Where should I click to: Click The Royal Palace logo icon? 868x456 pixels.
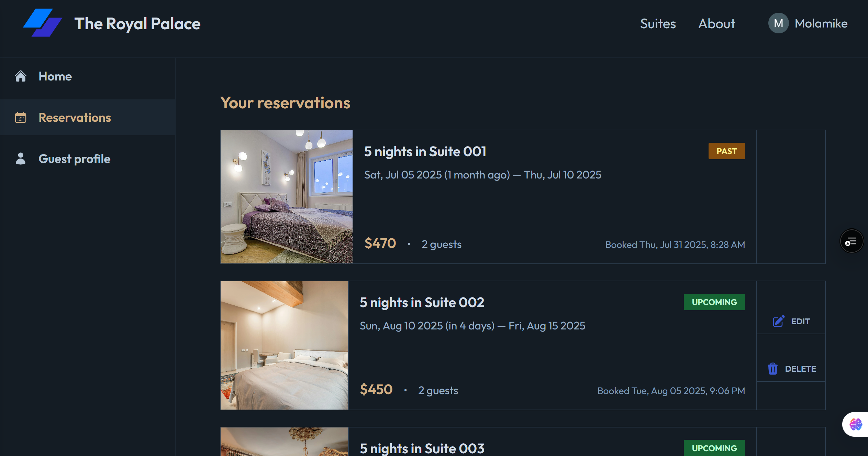click(43, 23)
